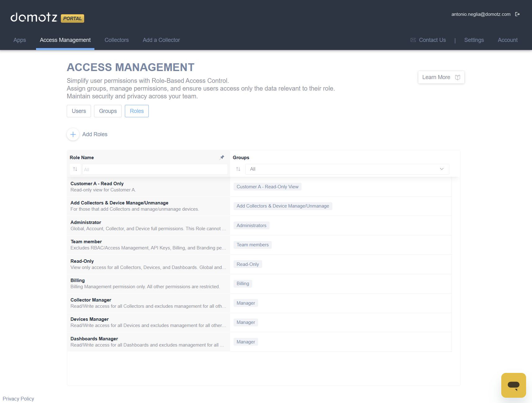The height and width of the screenshot is (403, 532).
Task: Open Add a Collector in navigation
Action: 161,40
